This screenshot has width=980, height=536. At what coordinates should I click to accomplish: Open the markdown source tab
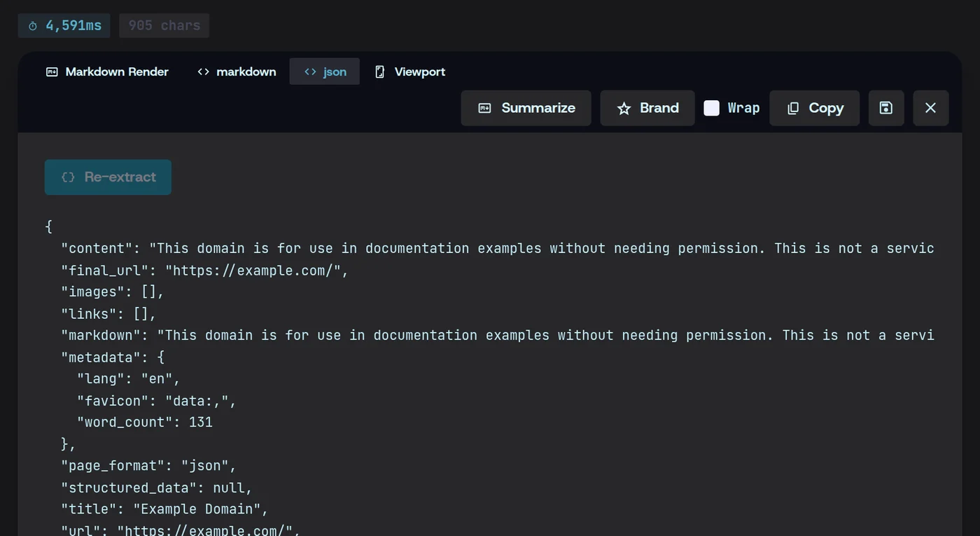[237, 71]
